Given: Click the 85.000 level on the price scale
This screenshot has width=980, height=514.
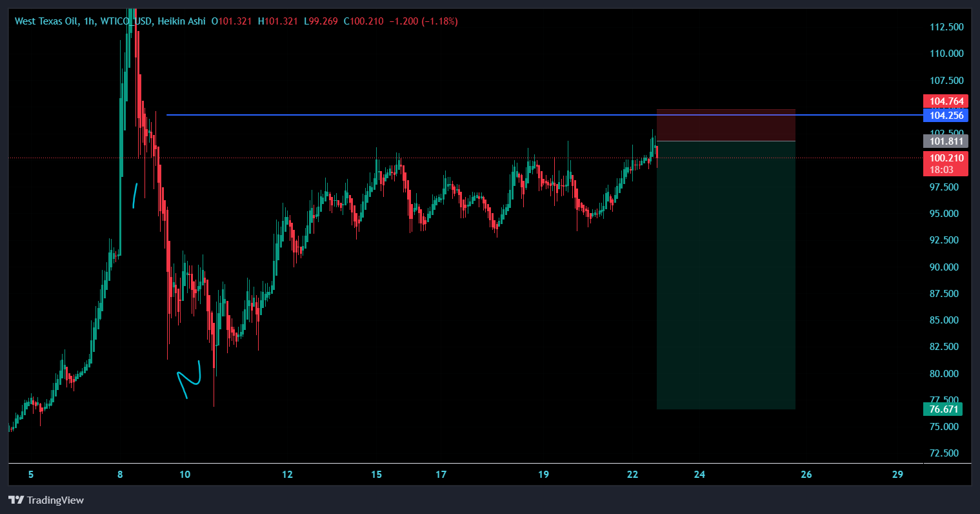Looking at the screenshot, I should [x=946, y=320].
